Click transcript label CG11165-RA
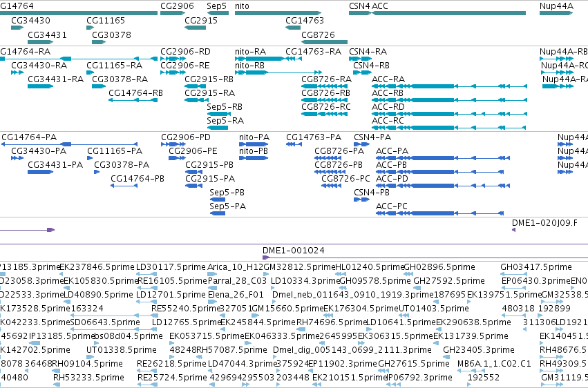Screen dimensions: 588x388 pos(115,65)
